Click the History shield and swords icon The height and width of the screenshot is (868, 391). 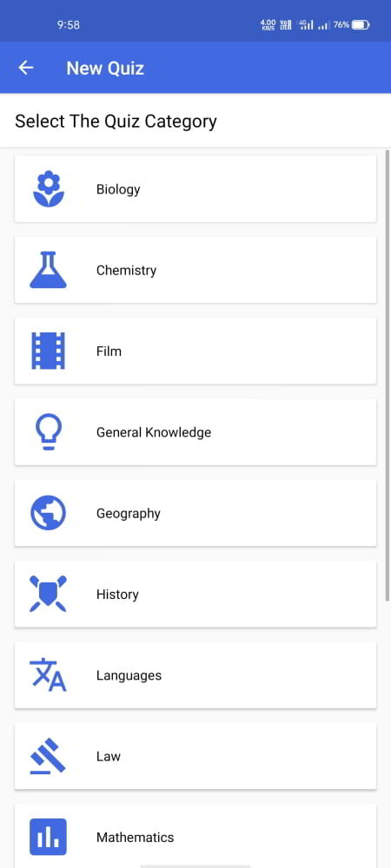pos(48,594)
